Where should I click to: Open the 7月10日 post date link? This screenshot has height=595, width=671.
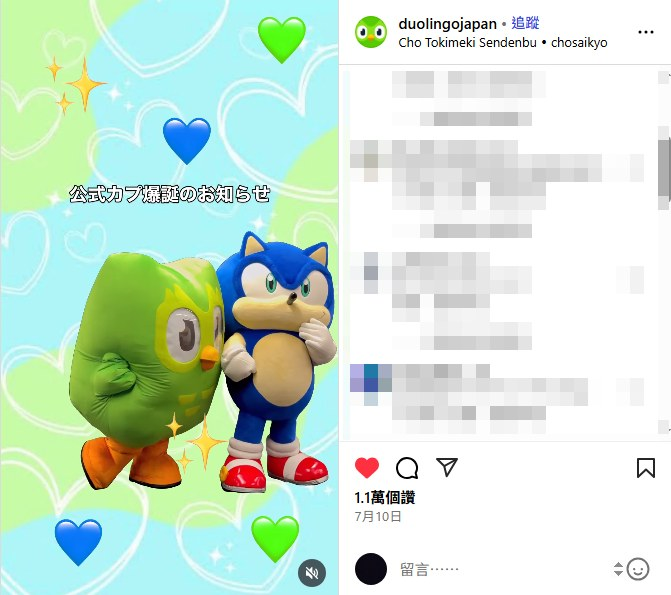[377, 516]
